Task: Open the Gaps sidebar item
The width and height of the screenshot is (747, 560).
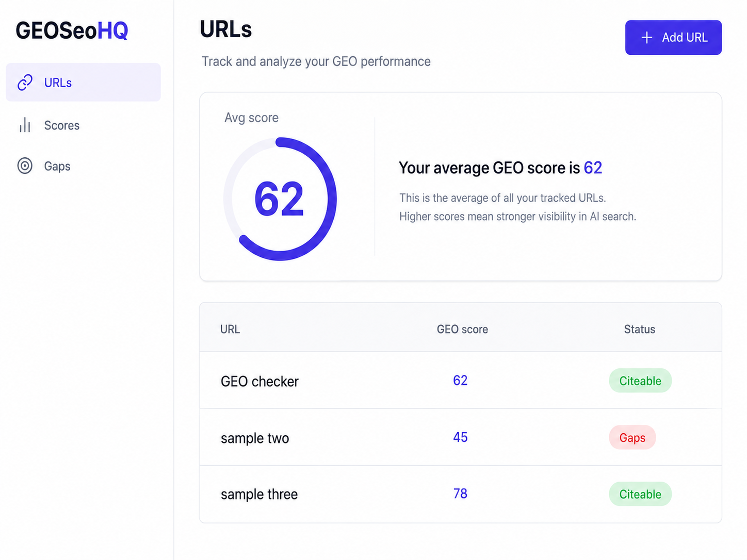Action: pos(83,166)
